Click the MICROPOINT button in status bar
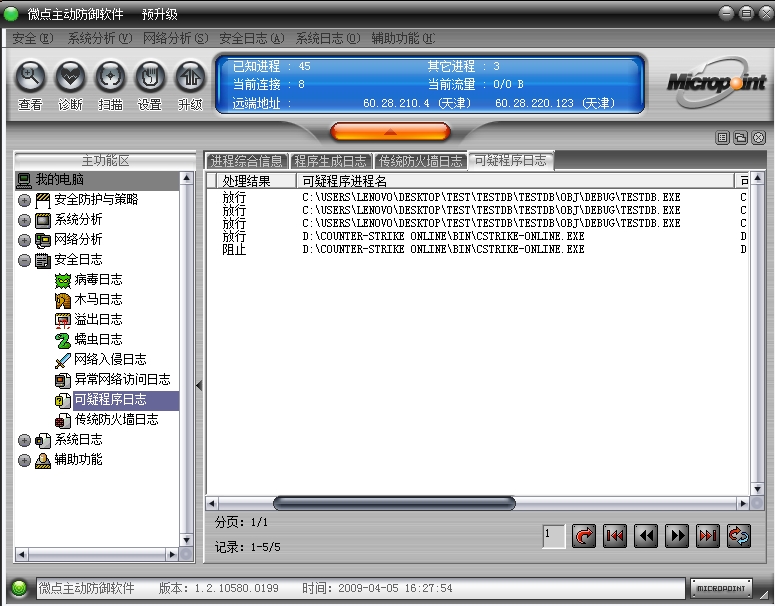Viewport: 775px width, 606px height. 721,588
